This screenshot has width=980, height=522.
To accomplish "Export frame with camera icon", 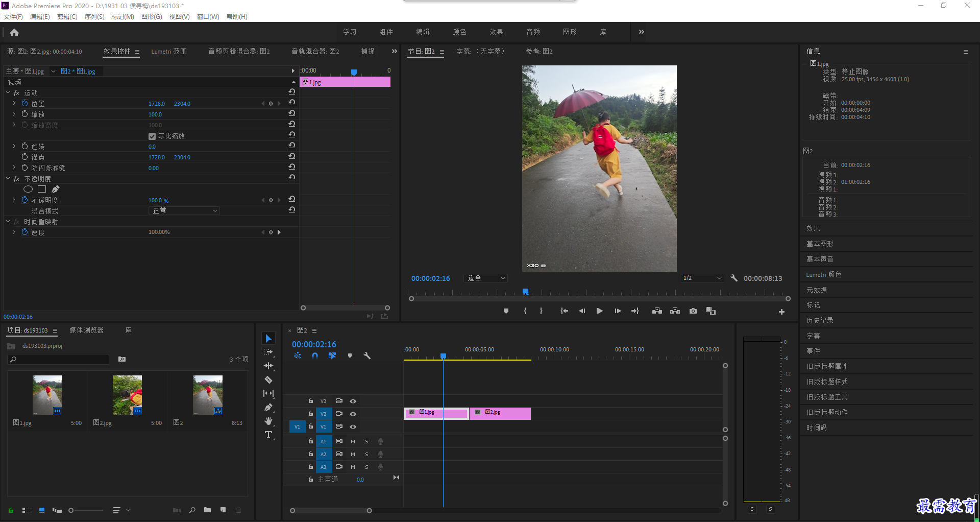I will point(693,311).
